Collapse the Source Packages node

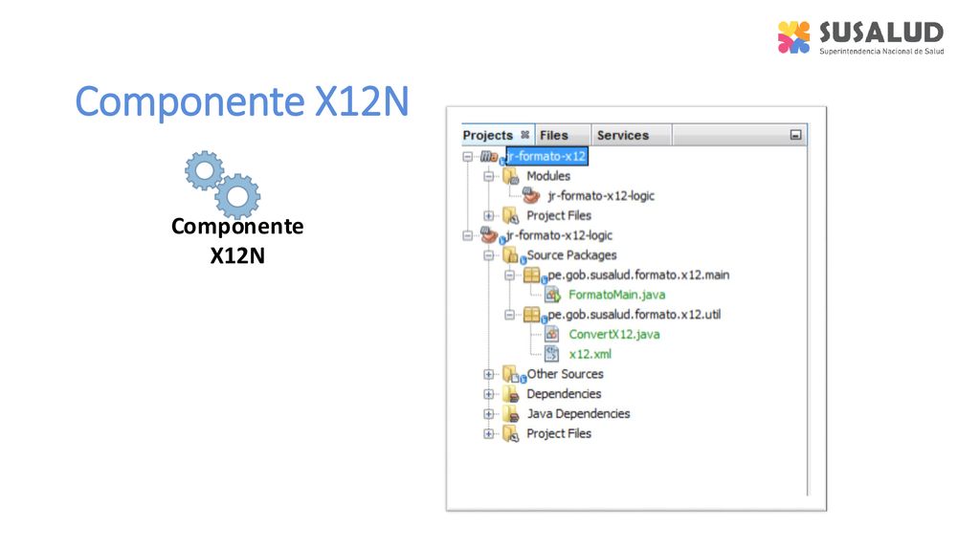click(x=489, y=255)
